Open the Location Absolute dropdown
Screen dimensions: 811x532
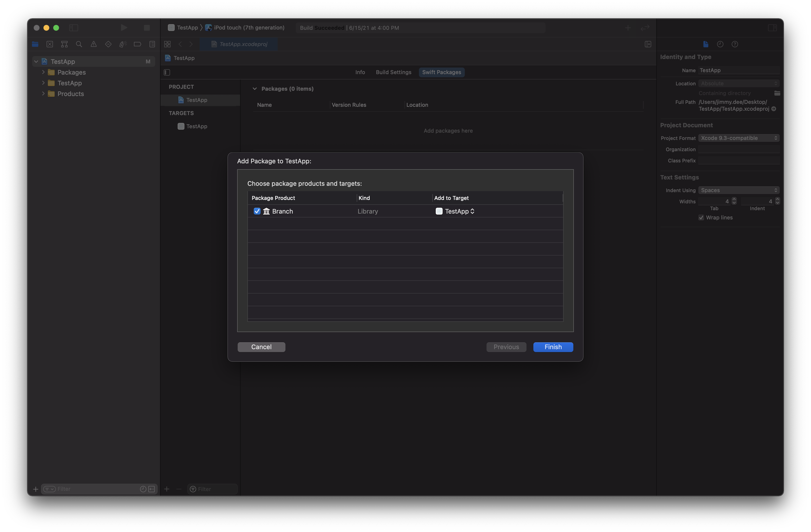tap(739, 83)
